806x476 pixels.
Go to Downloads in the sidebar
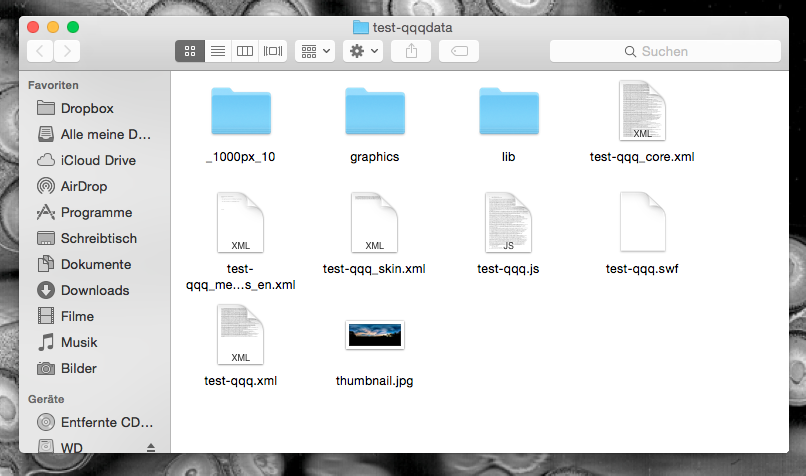pos(94,290)
